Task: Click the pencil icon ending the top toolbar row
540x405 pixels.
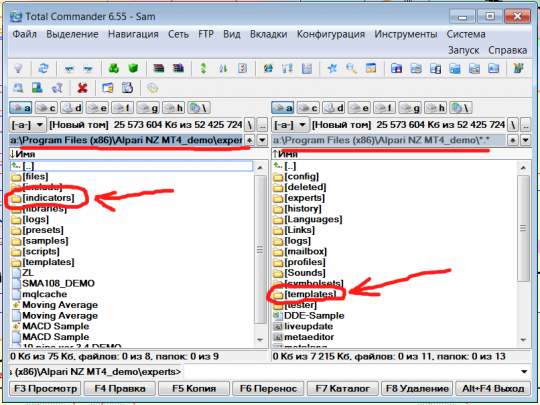Action: 518,68
